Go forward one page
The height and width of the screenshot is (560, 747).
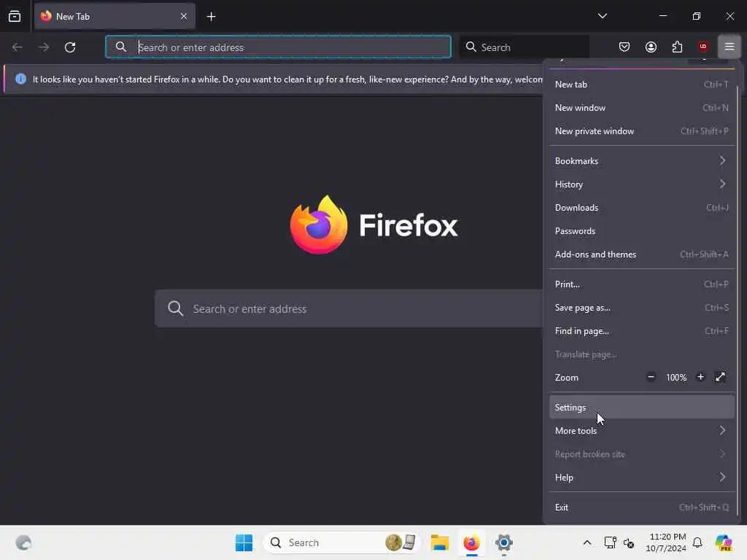pyautogui.click(x=43, y=47)
